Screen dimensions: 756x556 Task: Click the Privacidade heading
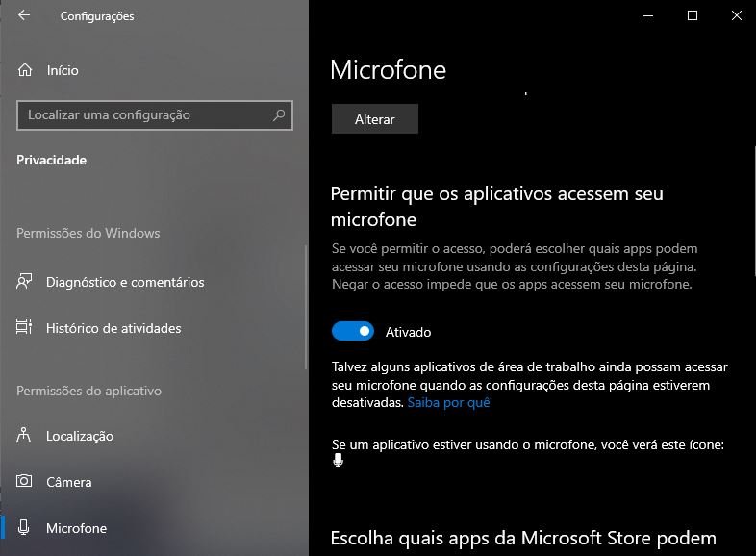pyautogui.click(x=52, y=160)
